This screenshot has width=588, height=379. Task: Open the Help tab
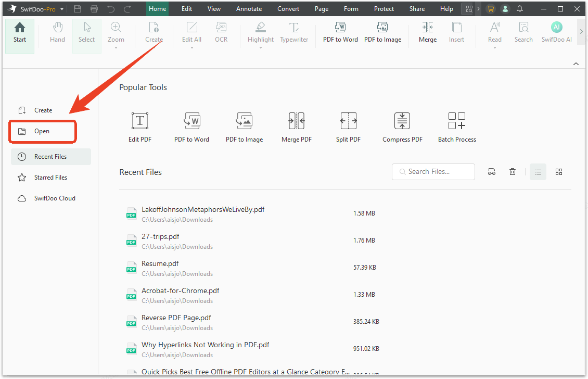[x=446, y=9]
